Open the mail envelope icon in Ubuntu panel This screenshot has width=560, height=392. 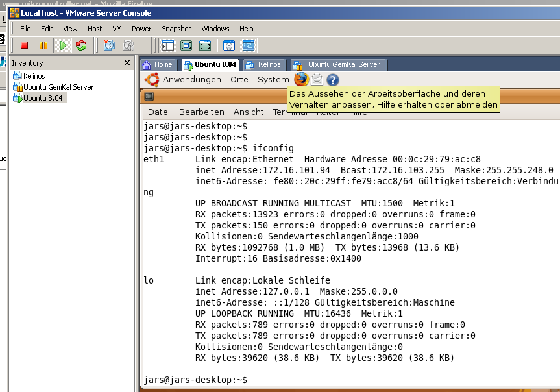point(317,79)
